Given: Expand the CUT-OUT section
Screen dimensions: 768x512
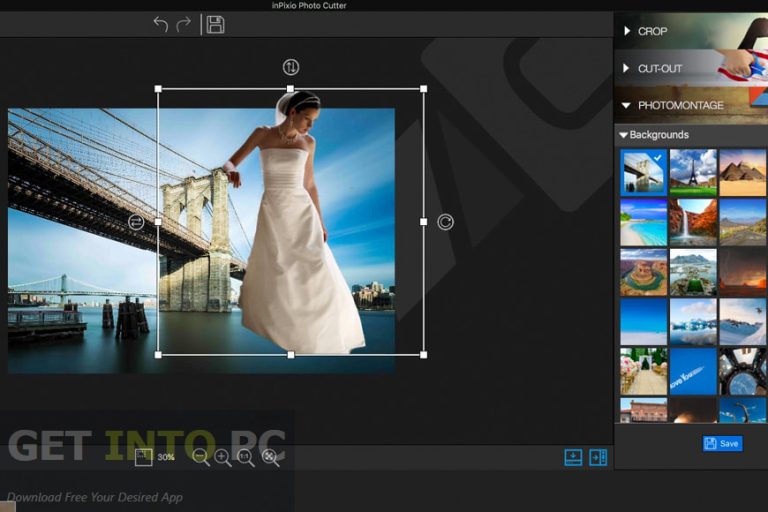Looking at the screenshot, I should [658, 68].
